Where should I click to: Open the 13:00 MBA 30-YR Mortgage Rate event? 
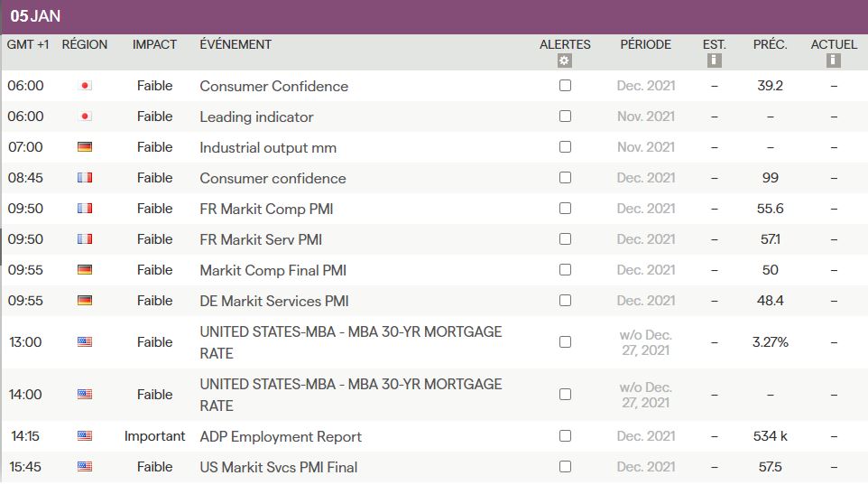click(x=350, y=342)
